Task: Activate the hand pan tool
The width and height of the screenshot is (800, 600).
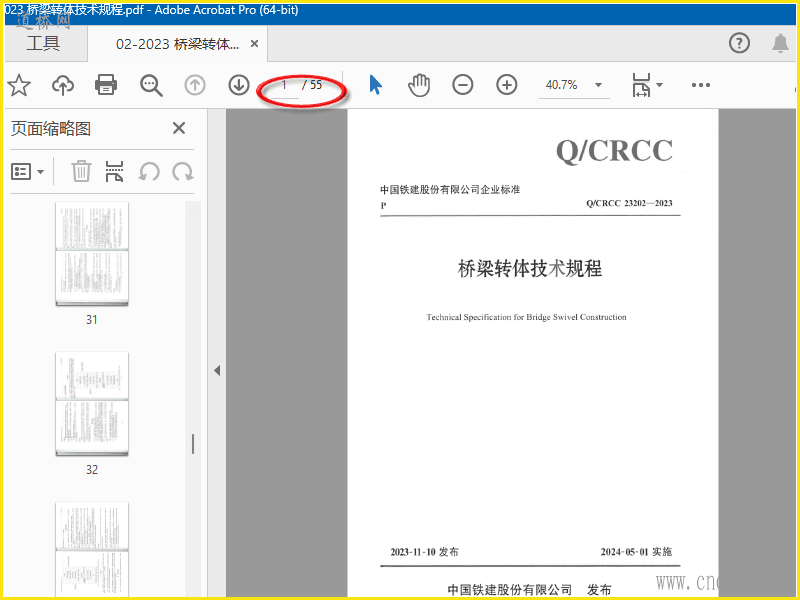Action: (x=419, y=85)
